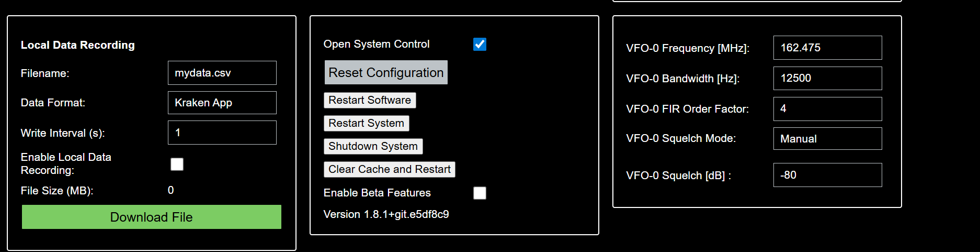Click Clear Cache and Restart
Viewport: 980px width, 252px height.
tap(389, 169)
